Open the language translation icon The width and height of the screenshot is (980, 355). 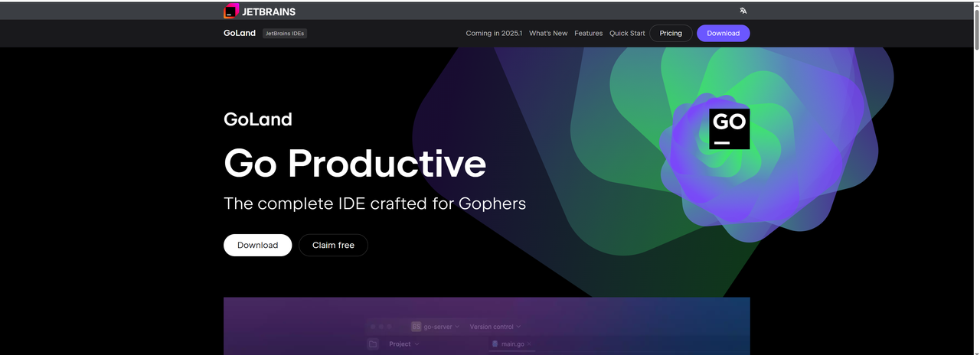pyautogui.click(x=743, y=11)
